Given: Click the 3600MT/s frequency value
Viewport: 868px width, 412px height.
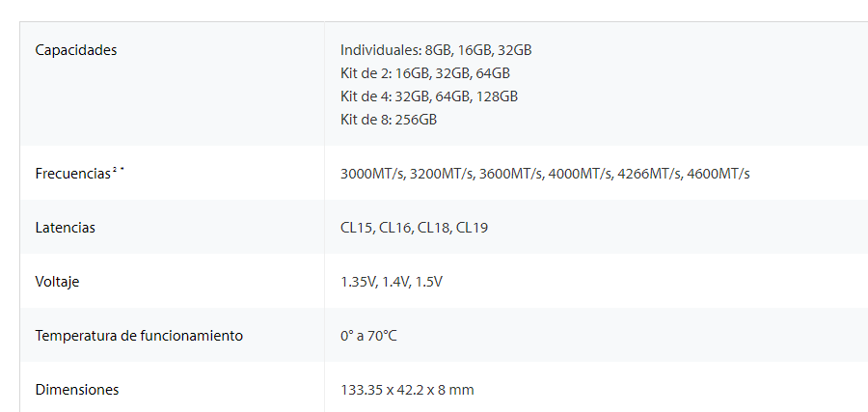Looking at the screenshot, I should click(x=510, y=174).
